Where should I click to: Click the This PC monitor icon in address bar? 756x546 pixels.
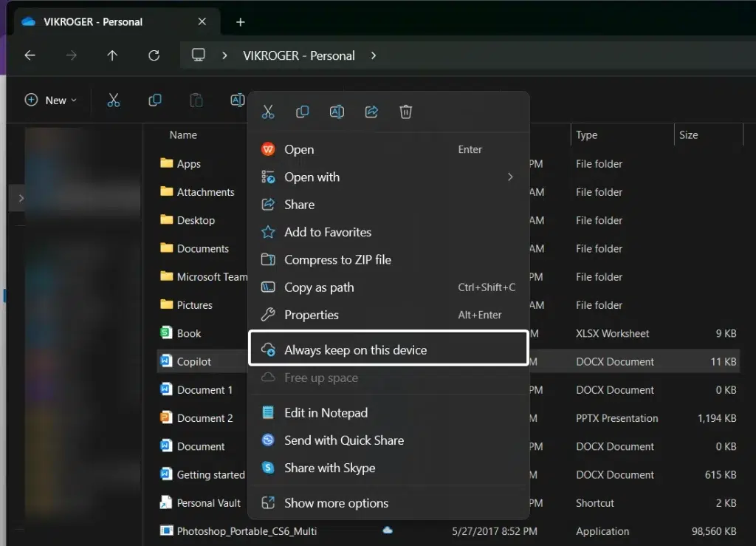[x=198, y=55]
